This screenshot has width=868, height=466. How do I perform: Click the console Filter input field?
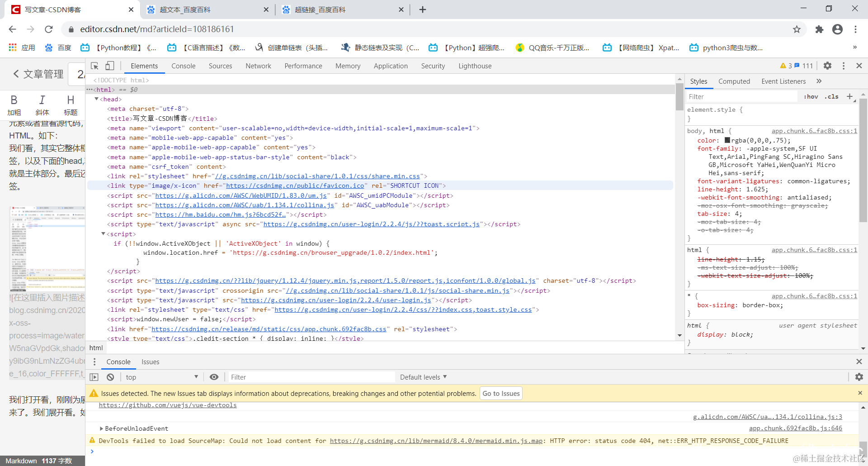[x=311, y=377]
